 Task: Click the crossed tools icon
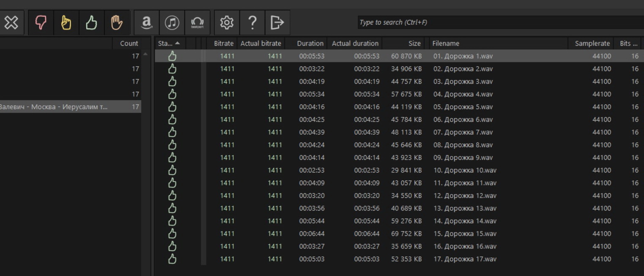click(11, 22)
